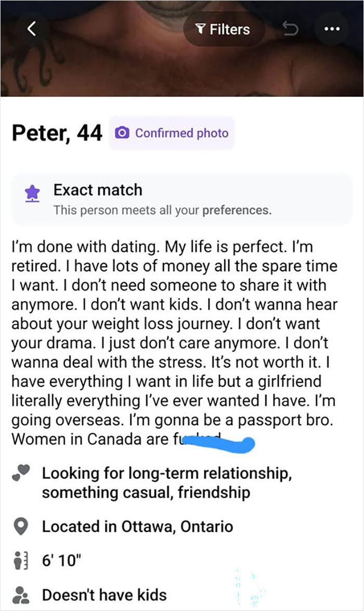The height and width of the screenshot is (611, 364).
Task: Select the Exact match star badge icon
Action: point(32,193)
